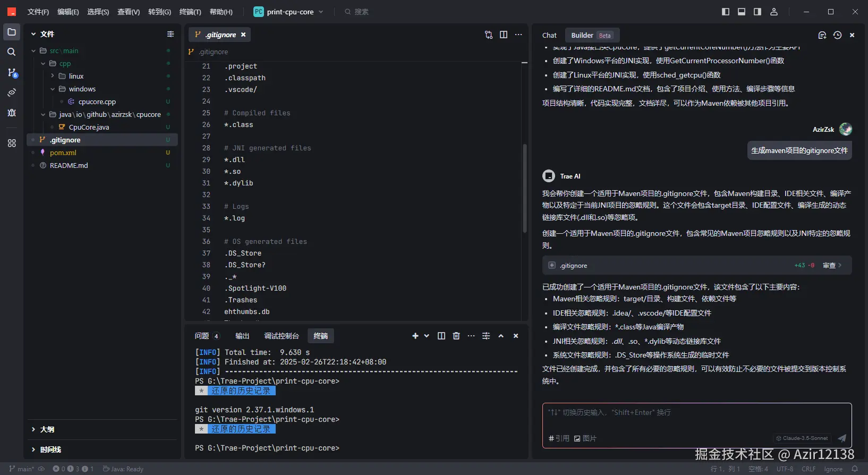Open terminal more actions ellipsis
The image size is (868, 475).
point(471,336)
